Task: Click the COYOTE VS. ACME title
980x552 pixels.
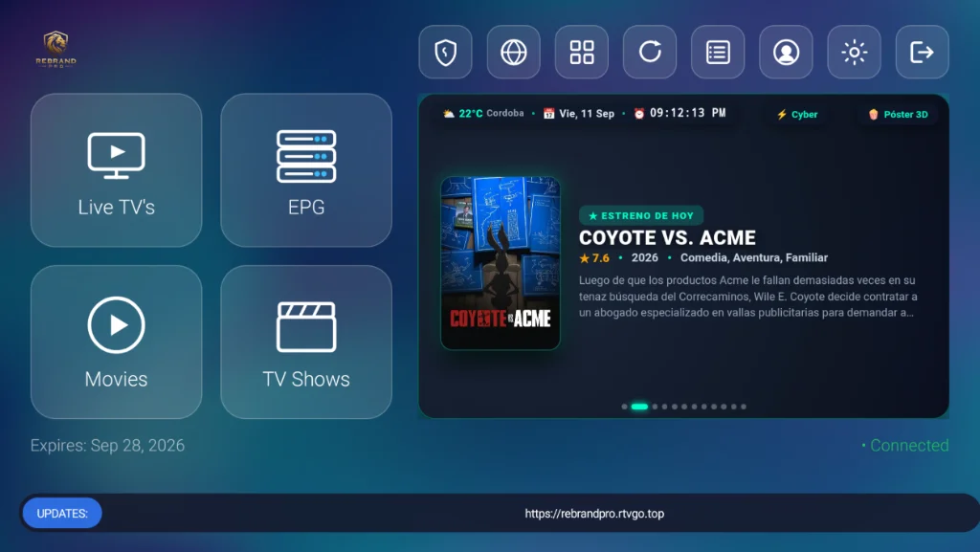Action: (x=667, y=238)
